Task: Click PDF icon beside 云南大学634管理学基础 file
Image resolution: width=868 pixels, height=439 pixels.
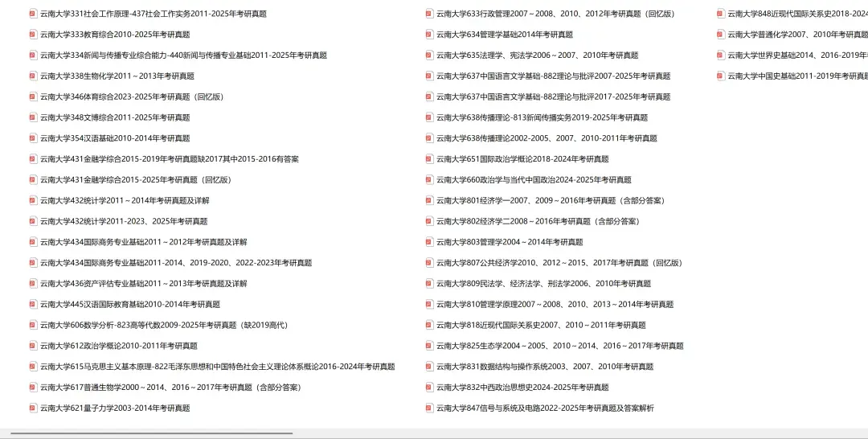Action: 429,35
